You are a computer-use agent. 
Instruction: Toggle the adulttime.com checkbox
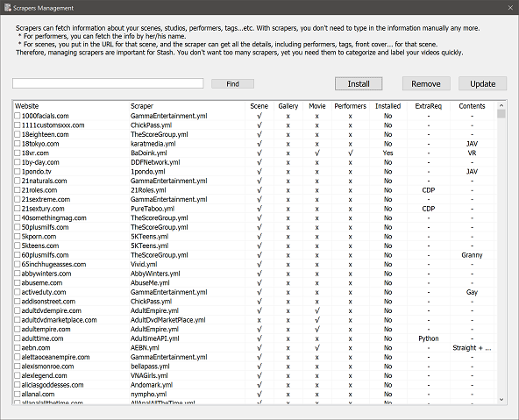coord(18,338)
